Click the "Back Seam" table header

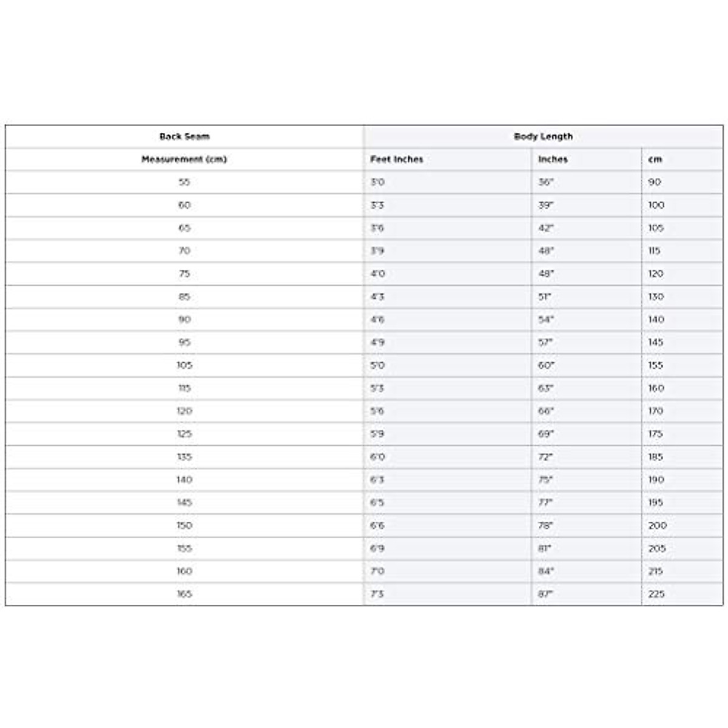(x=184, y=136)
